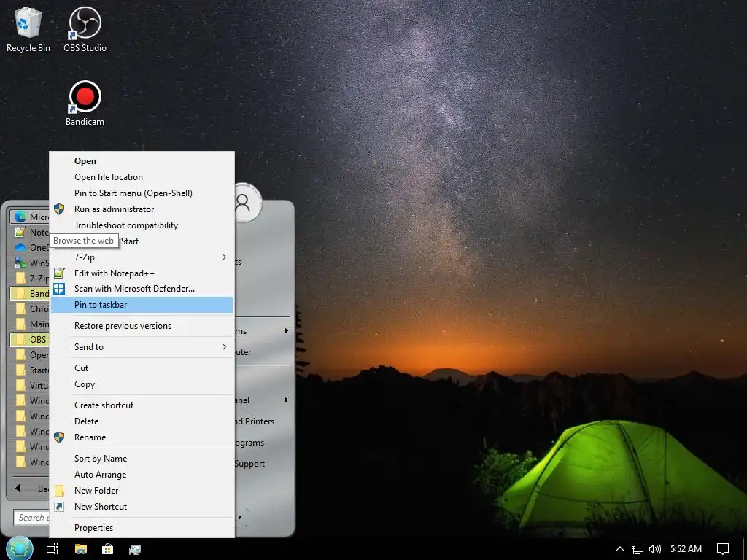
Task: Select Troubleshoot compatibility
Action: (142, 225)
